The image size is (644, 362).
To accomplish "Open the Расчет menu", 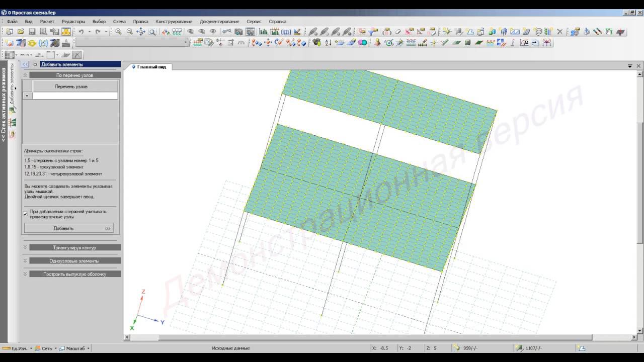I will pos(47,22).
